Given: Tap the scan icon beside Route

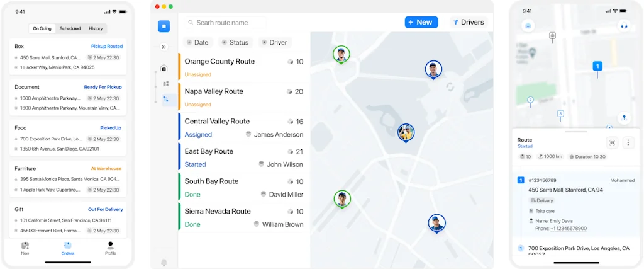Looking at the screenshot, I should pyautogui.click(x=613, y=142).
